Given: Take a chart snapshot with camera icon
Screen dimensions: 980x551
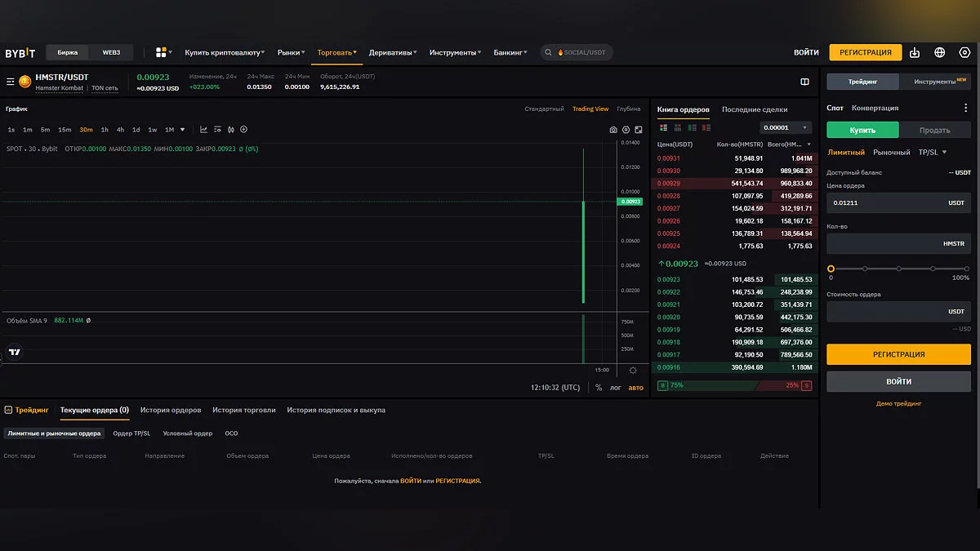Looking at the screenshot, I should tap(613, 130).
